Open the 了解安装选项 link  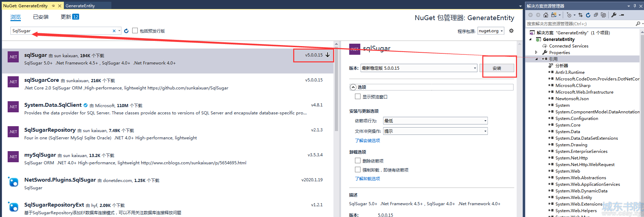367,140
